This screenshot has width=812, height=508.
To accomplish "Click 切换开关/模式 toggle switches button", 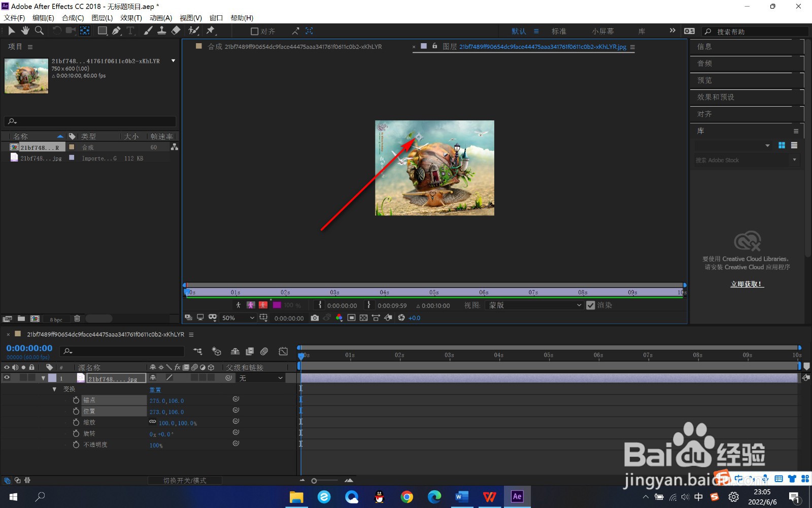I will [185, 481].
